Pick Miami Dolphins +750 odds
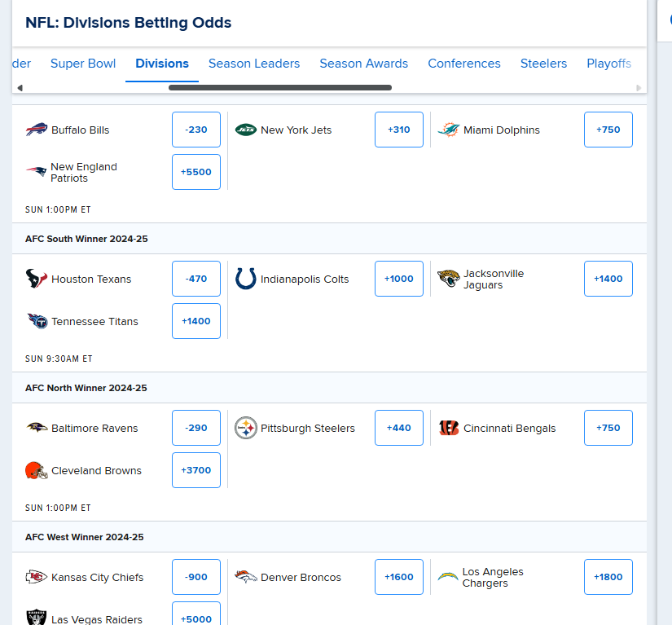 pos(608,130)
